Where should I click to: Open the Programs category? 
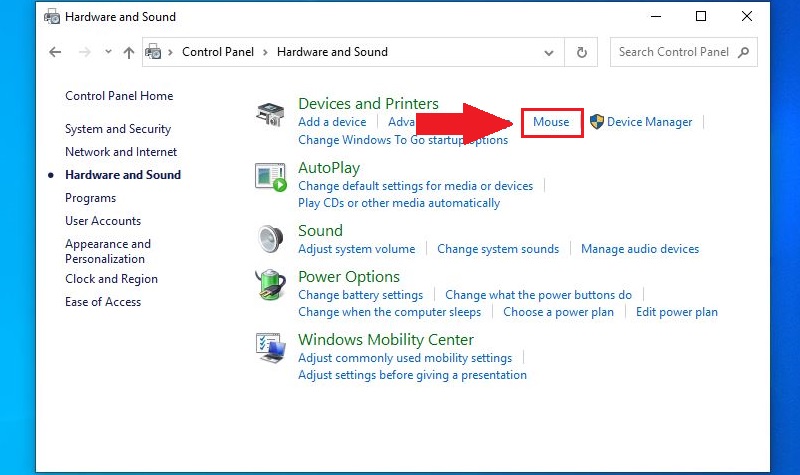point(90,198)
